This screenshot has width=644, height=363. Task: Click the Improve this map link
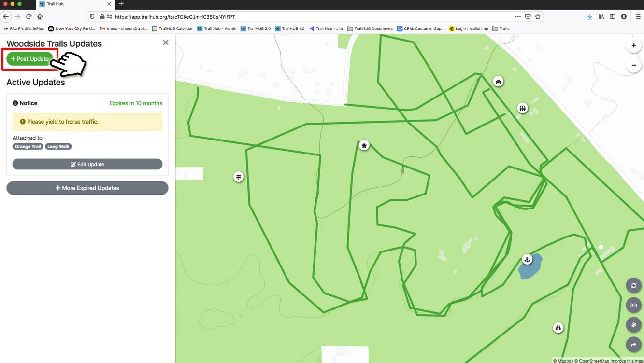click(627, 361)
